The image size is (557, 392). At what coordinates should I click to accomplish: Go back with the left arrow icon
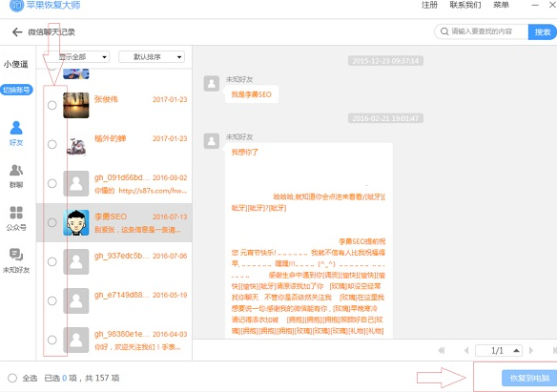pos(17,32)
